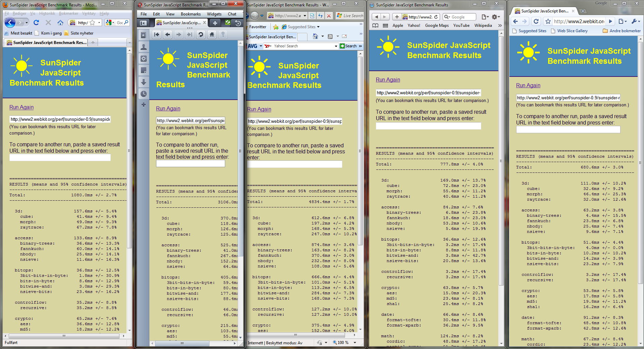Open Safari bookmarks book icon

pos(376,26)
